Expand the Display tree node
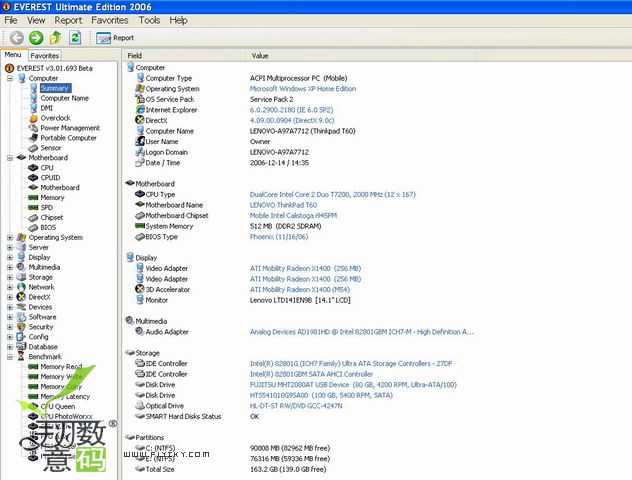 [x=10, y=258]
